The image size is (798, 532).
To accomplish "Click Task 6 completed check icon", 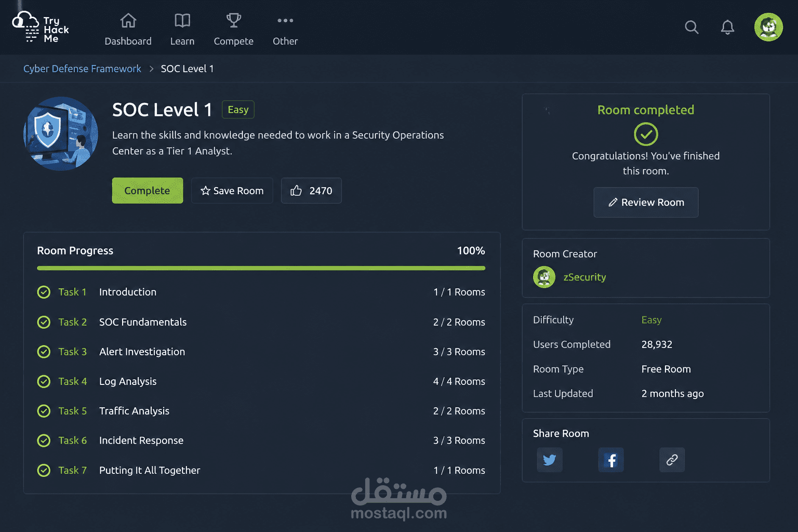I will click(44, 441).
